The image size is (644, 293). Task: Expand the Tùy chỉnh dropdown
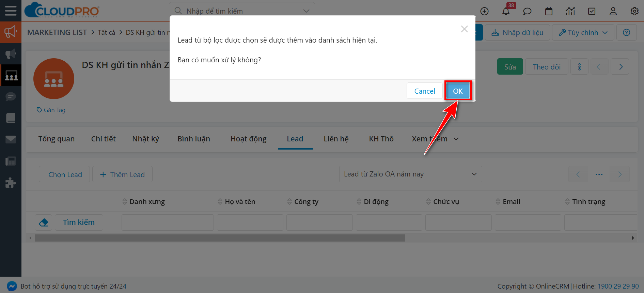coord(583,32)
